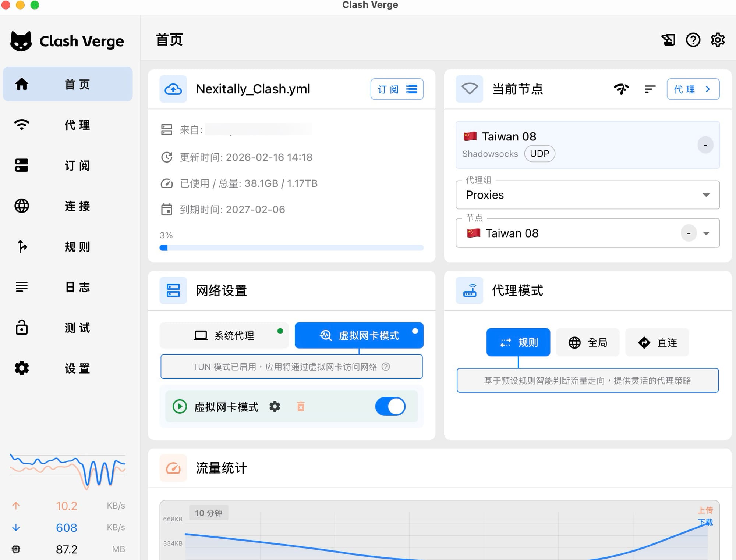736x560 pixels.
Task: Click the TUN mode info question icon
Action: [386, 367]
